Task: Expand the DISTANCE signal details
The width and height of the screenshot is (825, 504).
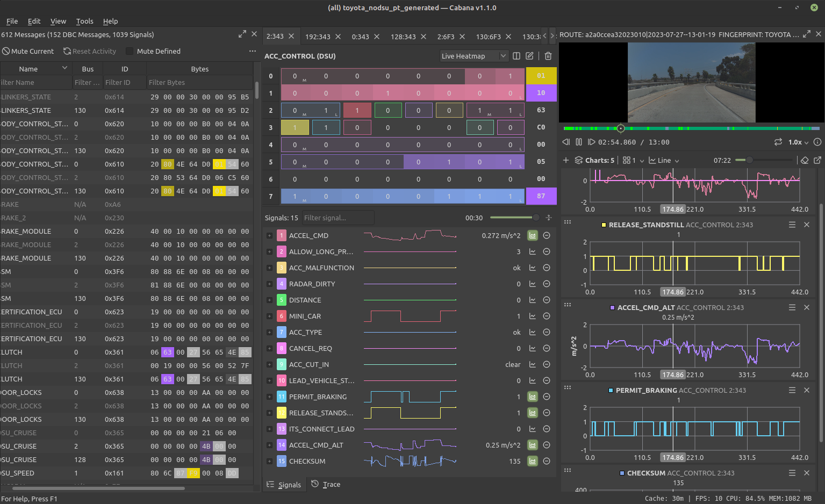Action: (269, 300)
